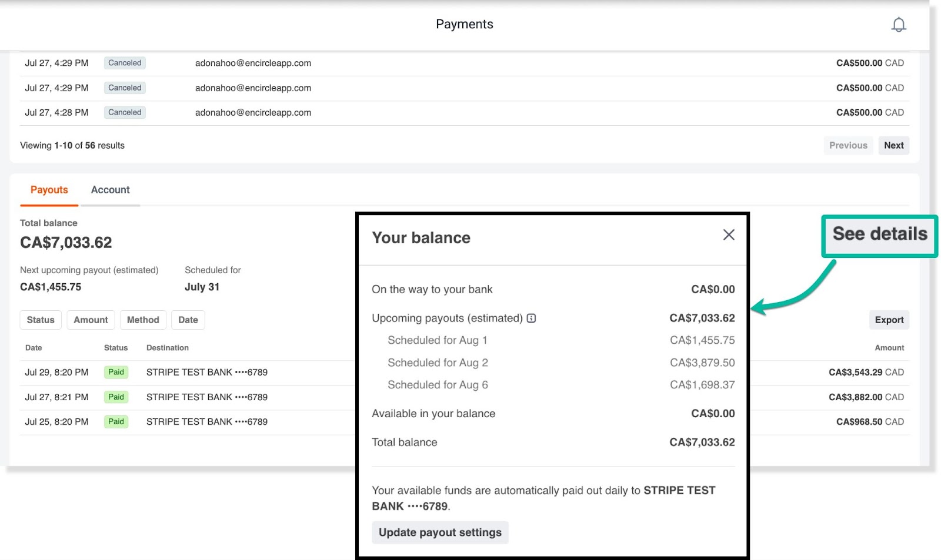Click the See details link

pos(879,234)
